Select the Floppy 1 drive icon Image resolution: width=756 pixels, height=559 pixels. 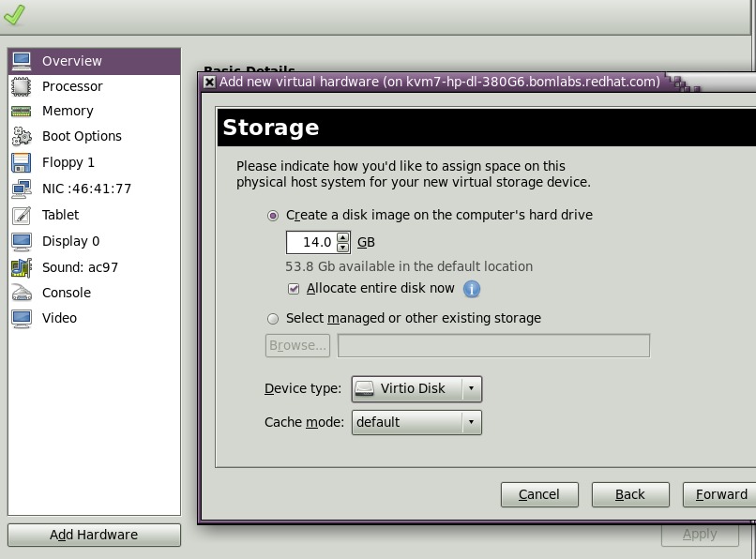click(x=21, y=162)
